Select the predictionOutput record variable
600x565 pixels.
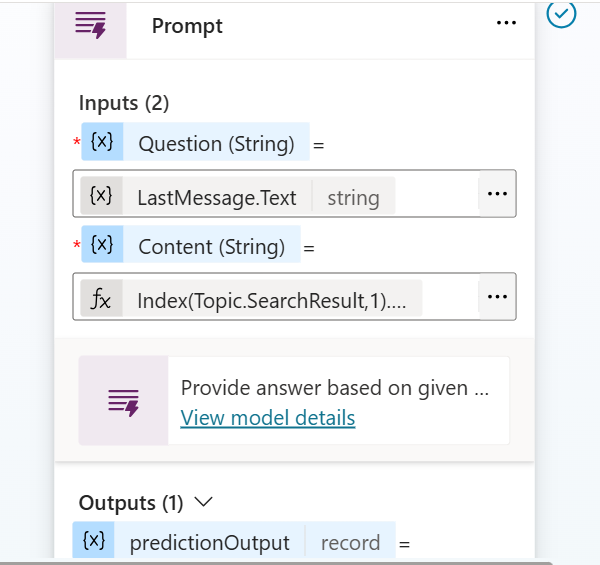pyautogui.click(x=234, y=541)
